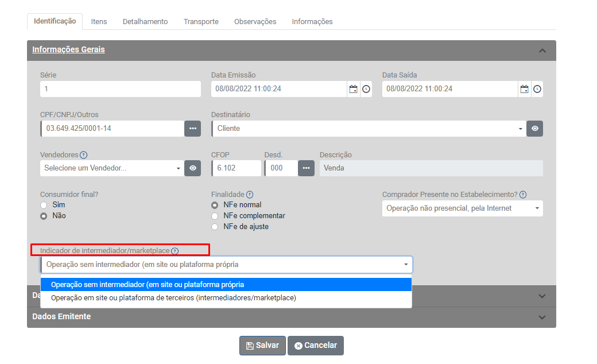Viewport: 597px width, 364px height.
Task: Click ellipsis button next to CFOP Desd.
Action: tap(306, 168)
